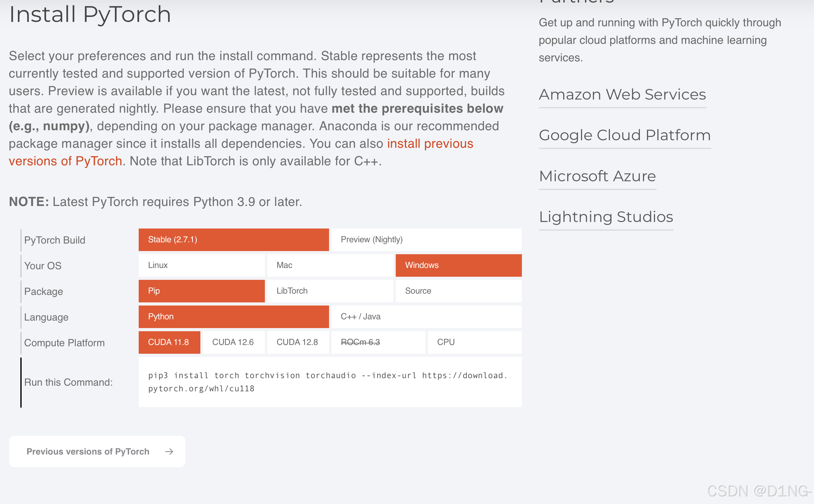Switch language to C++ / Java
The height and width of the screenshot is (504, 814).
(426, 317)
